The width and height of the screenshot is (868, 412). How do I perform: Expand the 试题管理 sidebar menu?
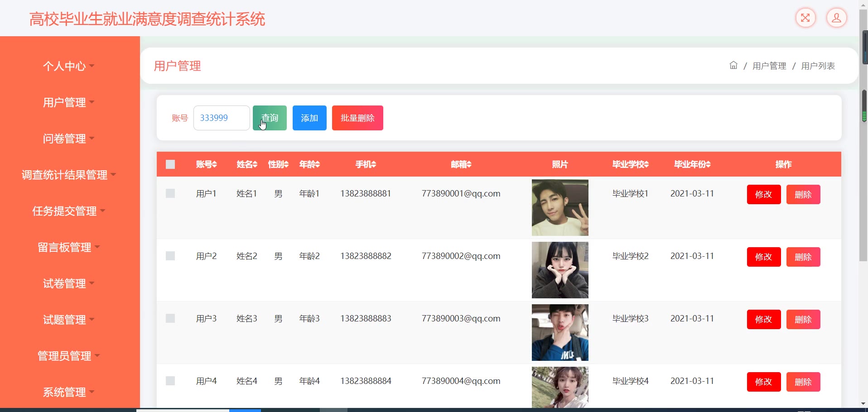[69, 320]
